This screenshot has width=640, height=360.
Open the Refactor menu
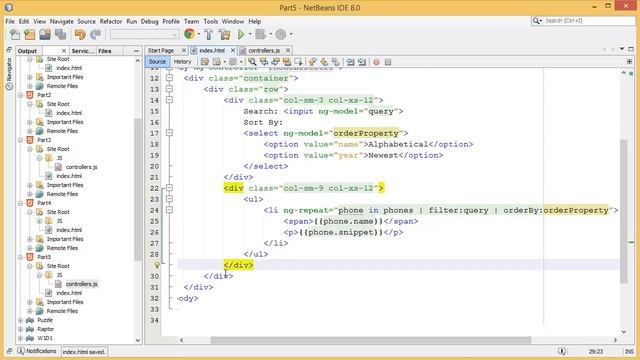point(111,21)
